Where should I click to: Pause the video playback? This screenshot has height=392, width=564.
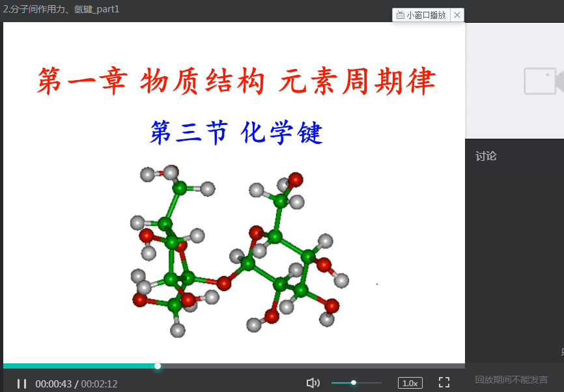(21, 384)
